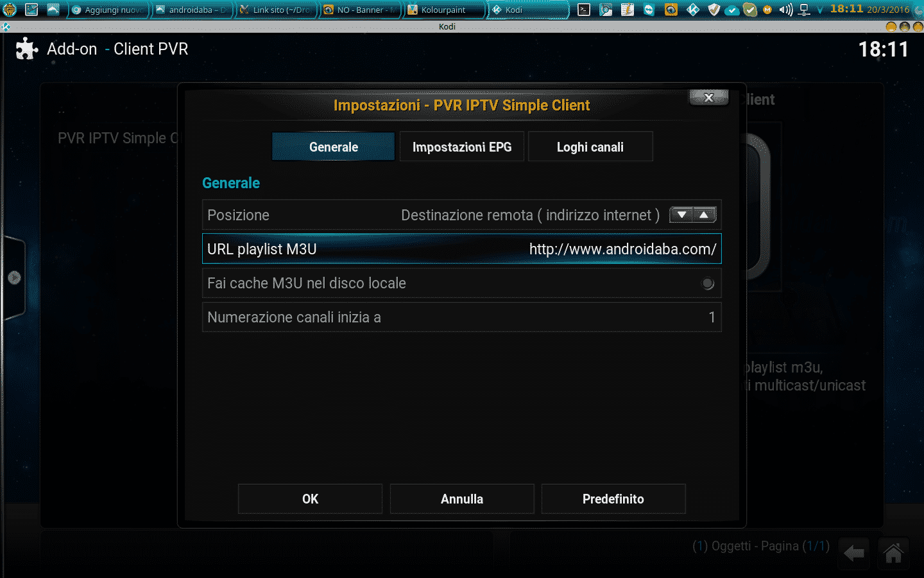
Task: Click the Add-on puzzle icon in Kodi
Action: (x=27, y=49)
